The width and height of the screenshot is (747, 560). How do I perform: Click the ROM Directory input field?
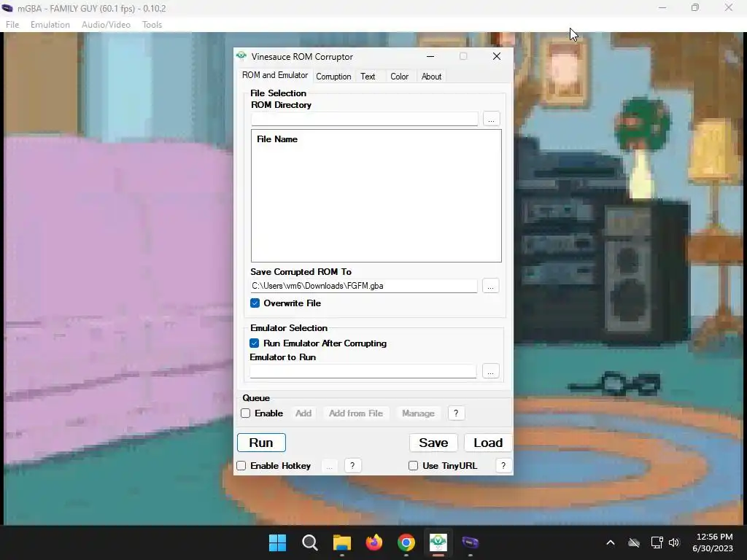(365, 119)
